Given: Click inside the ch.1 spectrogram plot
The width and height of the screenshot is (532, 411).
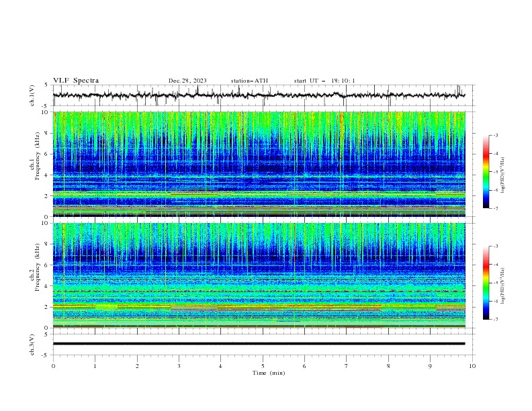Looking at the screenshot, I should pos(259,164).
